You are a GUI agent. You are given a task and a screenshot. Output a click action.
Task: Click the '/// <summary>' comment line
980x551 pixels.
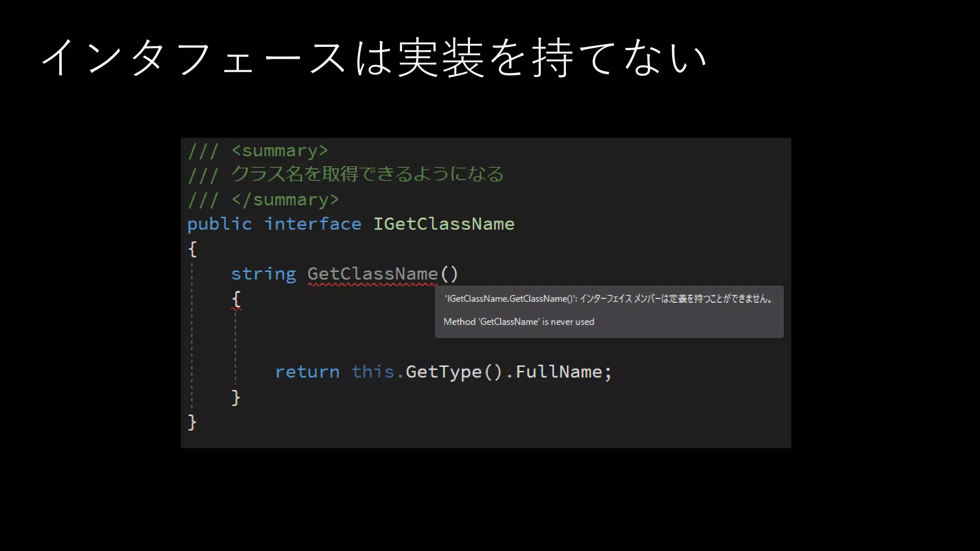click(258, 151)
